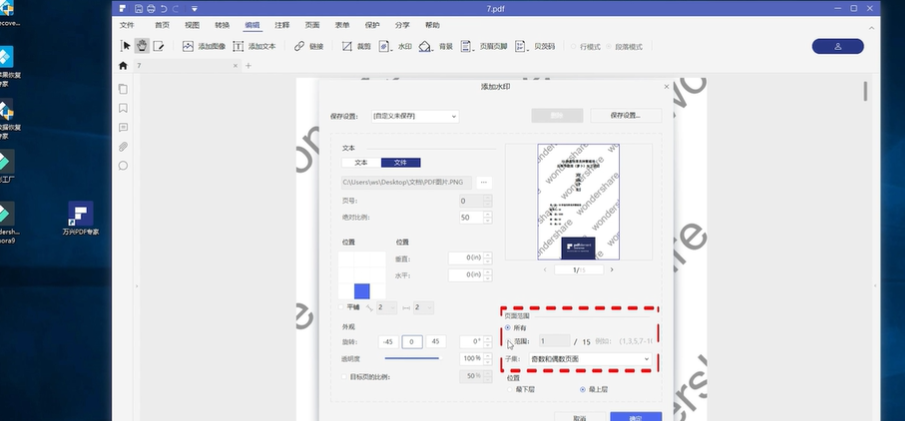Switch to the 转换 tab
The image size is (905, 421).
click(x=222, y=25)
